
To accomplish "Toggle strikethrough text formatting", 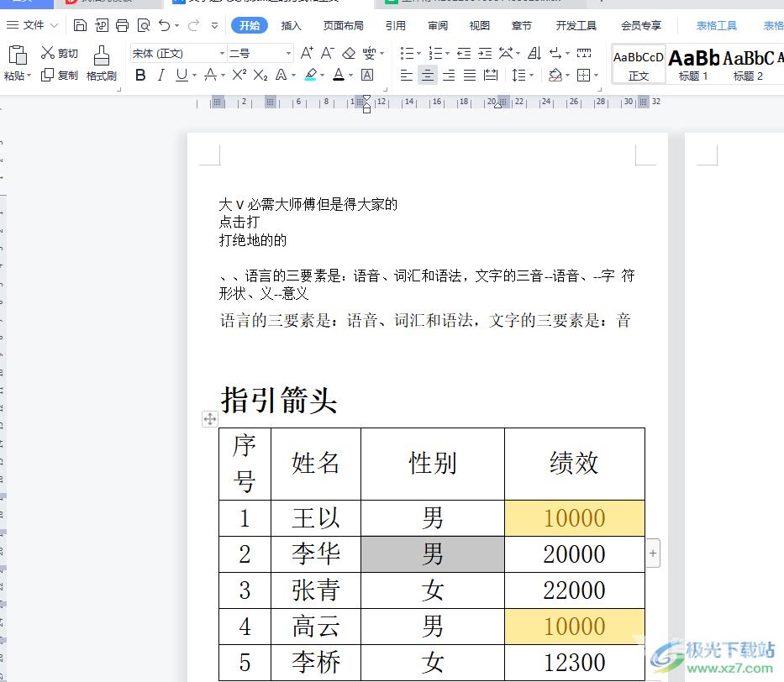I will click(211, 75).
